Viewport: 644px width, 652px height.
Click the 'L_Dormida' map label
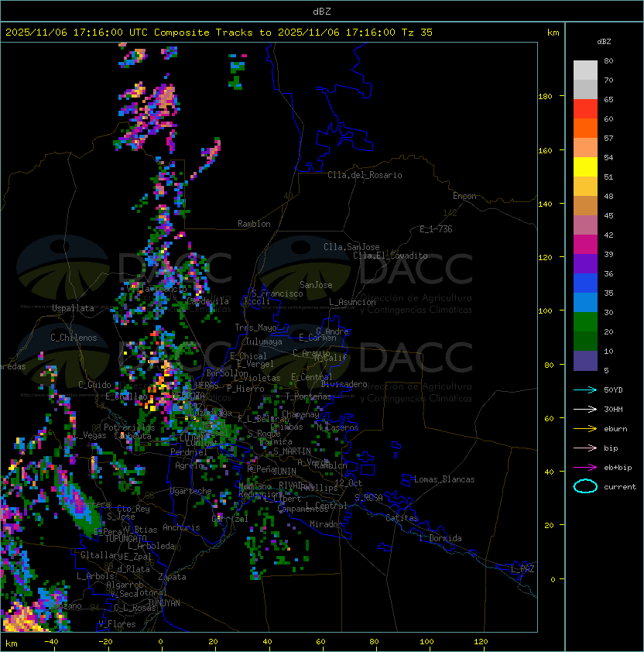click(440, 538)
